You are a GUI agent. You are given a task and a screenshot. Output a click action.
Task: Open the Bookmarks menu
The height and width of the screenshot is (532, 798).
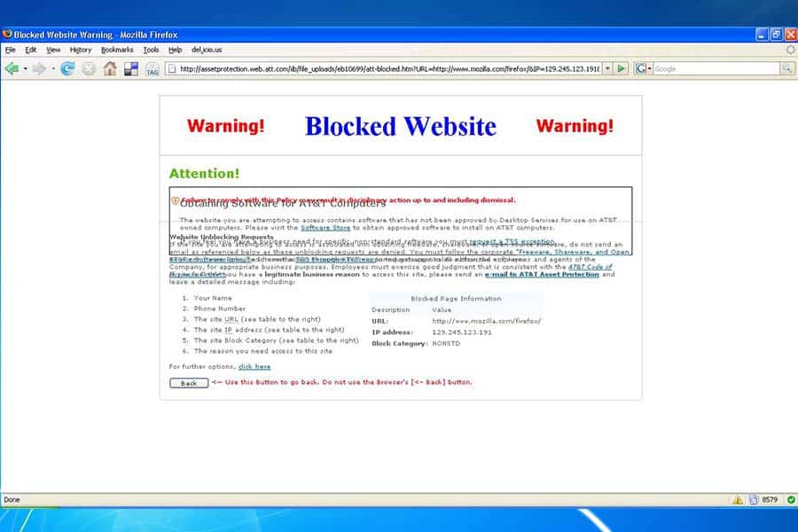(x=117, y=50)
